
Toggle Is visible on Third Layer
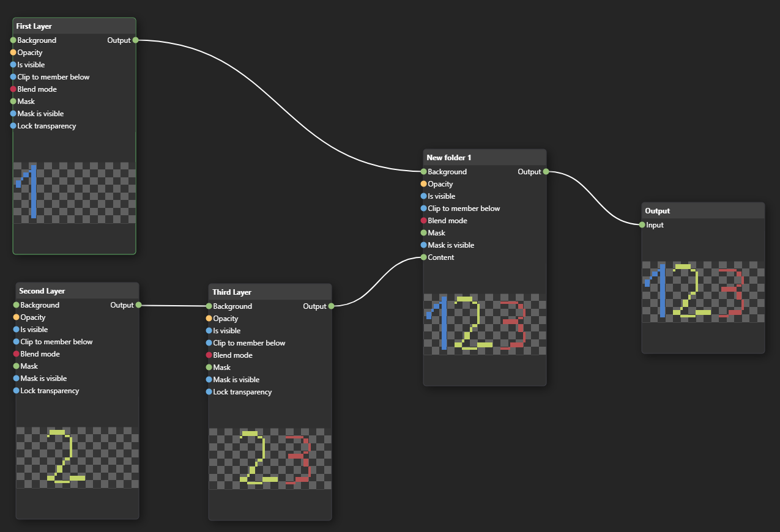click(207, 330)
